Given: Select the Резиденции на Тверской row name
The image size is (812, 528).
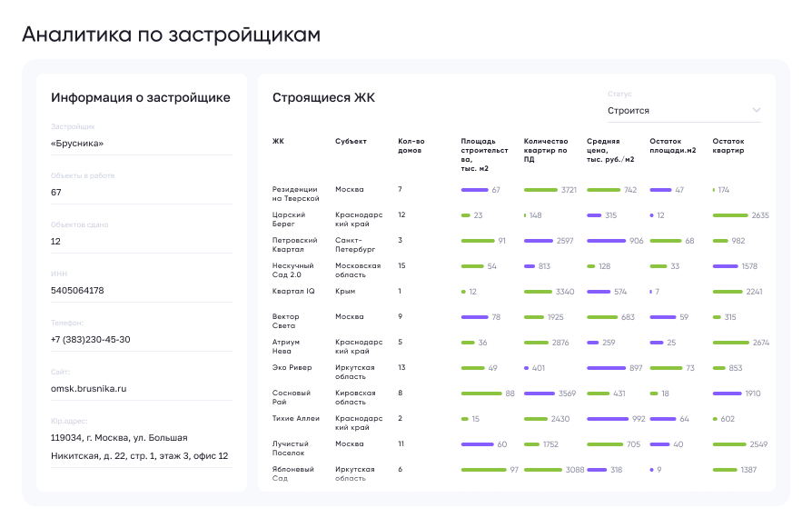Looking at the screenshot, I should click(x=296, y=194).
